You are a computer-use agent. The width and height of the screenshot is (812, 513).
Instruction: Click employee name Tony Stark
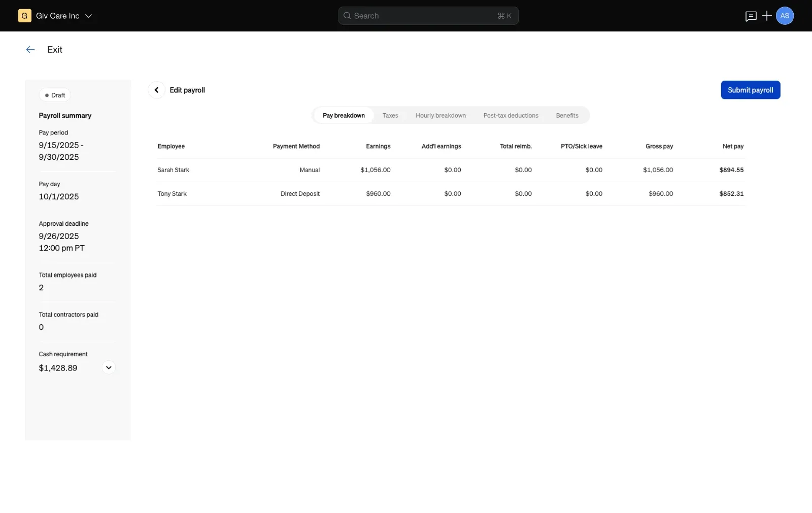click(172, 194)
